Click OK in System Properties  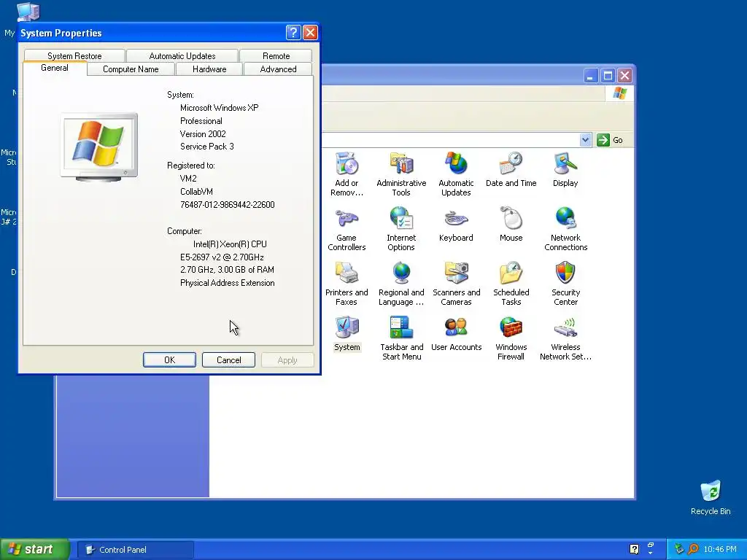pos(169,360)
